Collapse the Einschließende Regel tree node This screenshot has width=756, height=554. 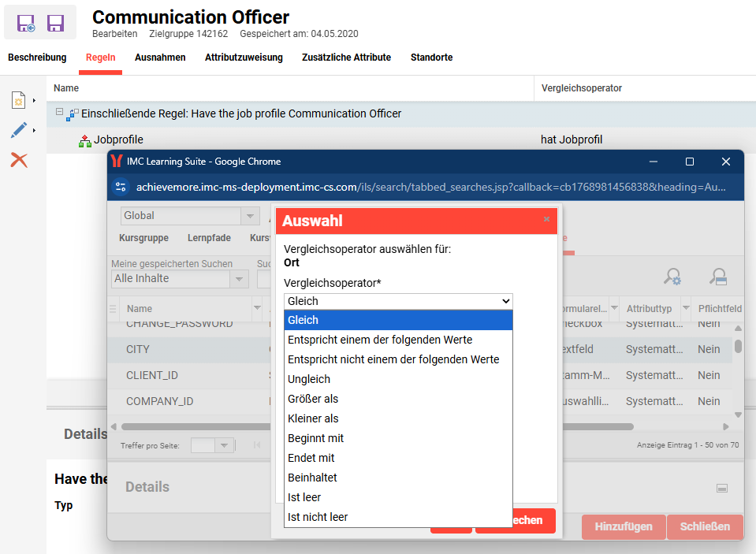coord(59,113)
